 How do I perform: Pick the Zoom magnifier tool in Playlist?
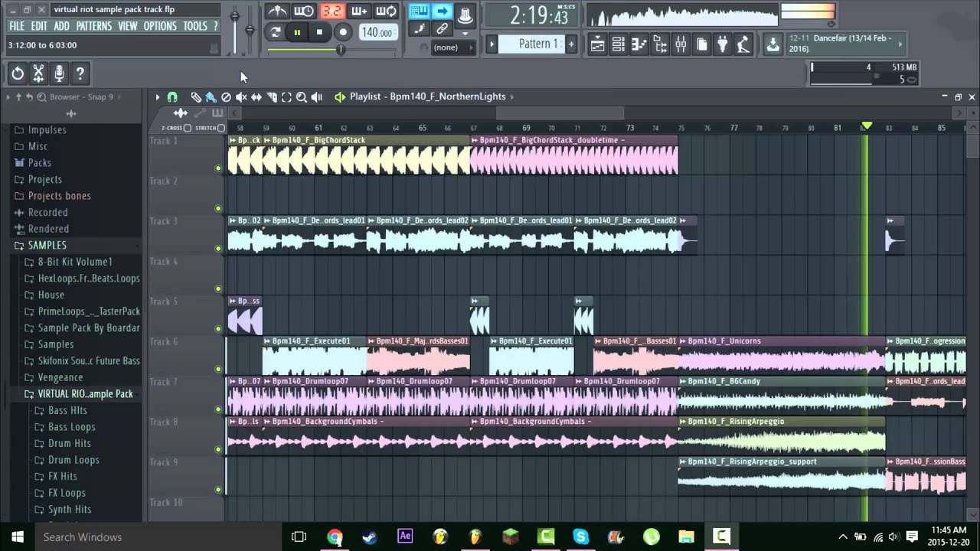coord(302,97)
